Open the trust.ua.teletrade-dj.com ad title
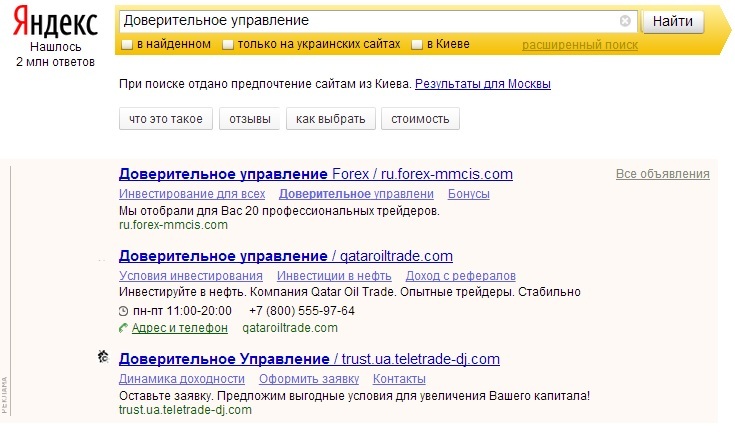 tap(309, 359)
